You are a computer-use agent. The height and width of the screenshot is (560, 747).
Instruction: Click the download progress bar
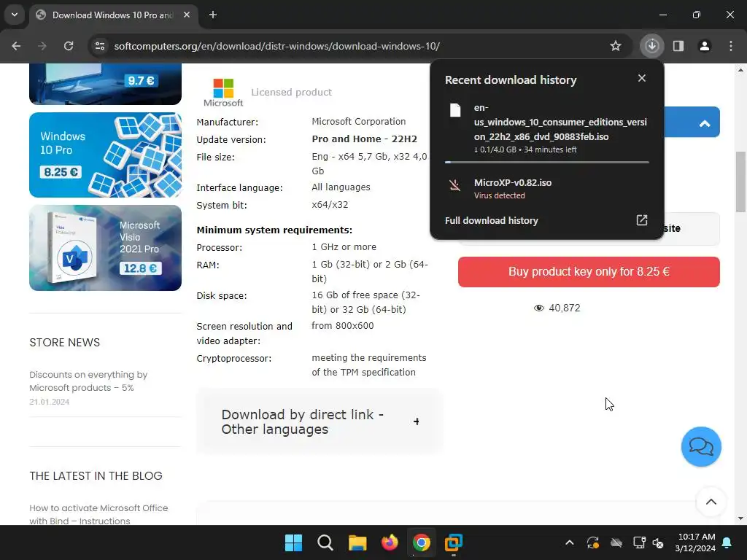(546, 162)
